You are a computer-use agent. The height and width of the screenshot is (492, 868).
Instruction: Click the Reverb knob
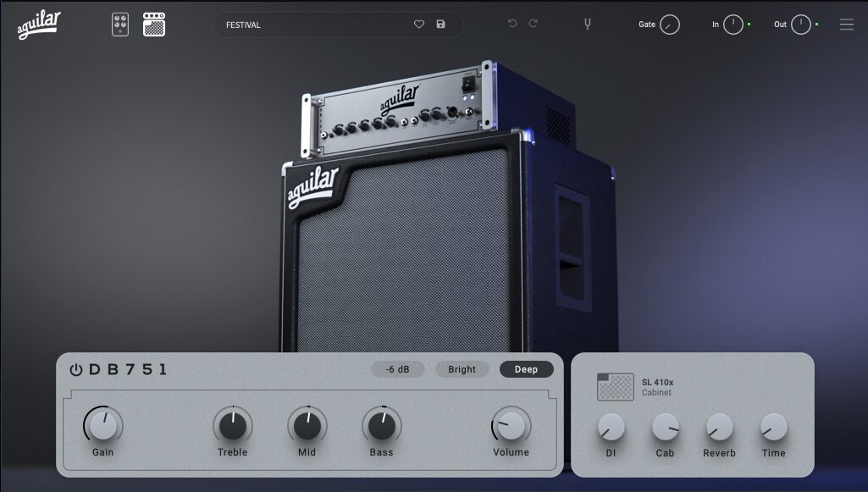click(x=719, y=427)
